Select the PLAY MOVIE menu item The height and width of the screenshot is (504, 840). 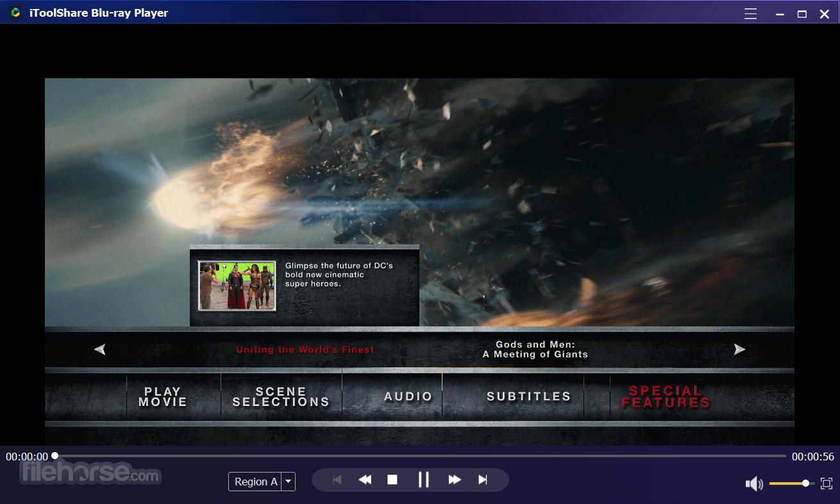[x=163, y=397]
